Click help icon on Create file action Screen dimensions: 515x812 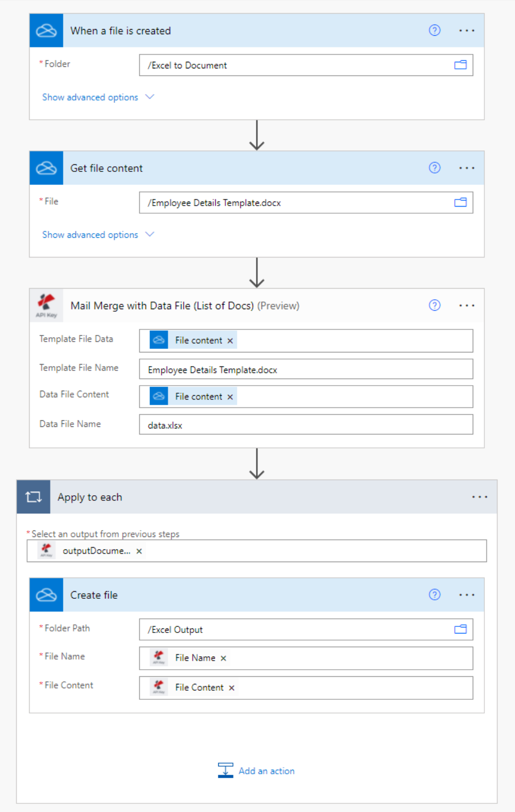[x=435, y=595]
